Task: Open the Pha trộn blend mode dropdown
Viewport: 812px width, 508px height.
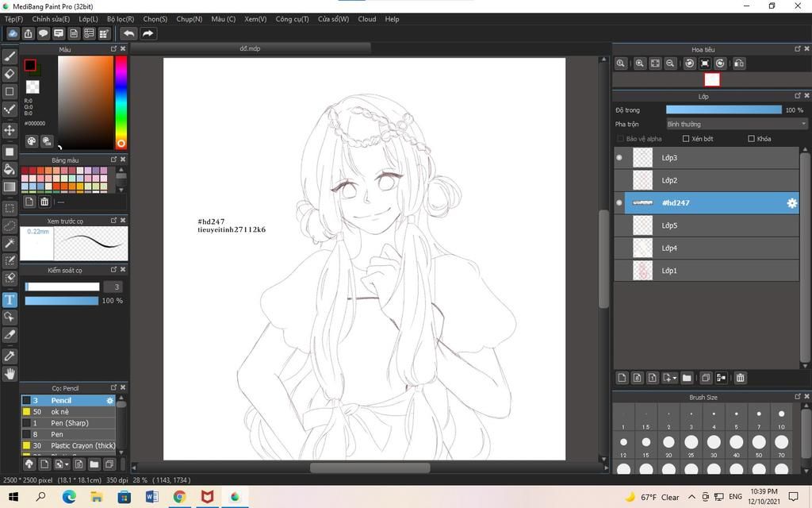Action: (x=736, y=125)
